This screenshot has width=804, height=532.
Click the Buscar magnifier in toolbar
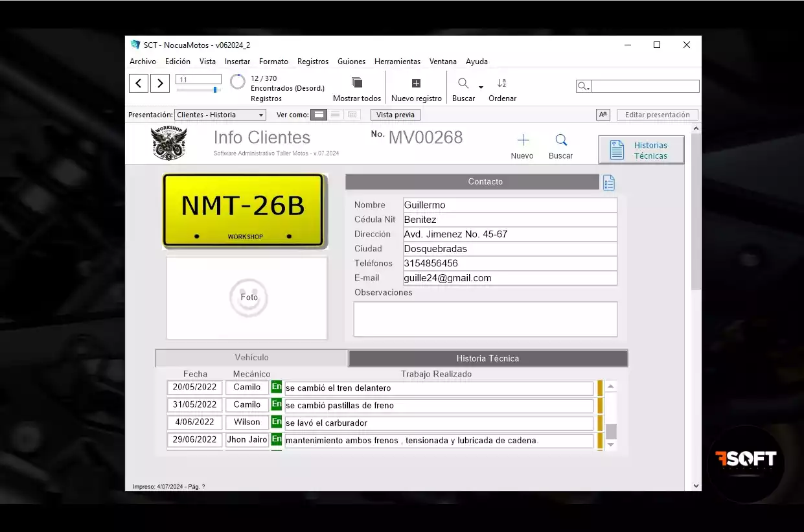463,83
